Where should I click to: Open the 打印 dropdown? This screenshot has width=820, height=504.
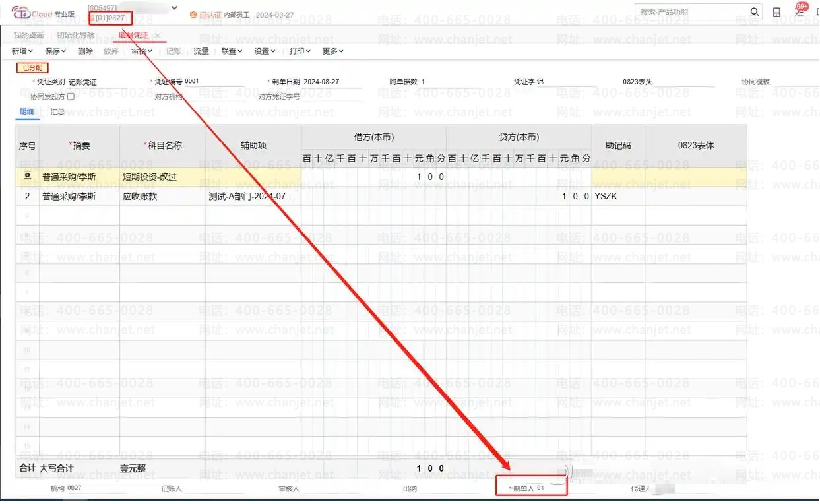click(300, 51)
